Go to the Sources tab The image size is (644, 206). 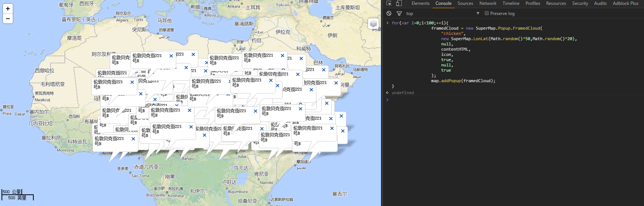click(x=465, y=3)
